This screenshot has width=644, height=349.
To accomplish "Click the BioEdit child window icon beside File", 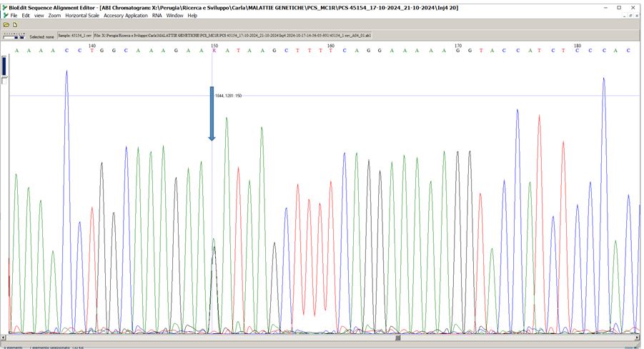I will 5,15.
